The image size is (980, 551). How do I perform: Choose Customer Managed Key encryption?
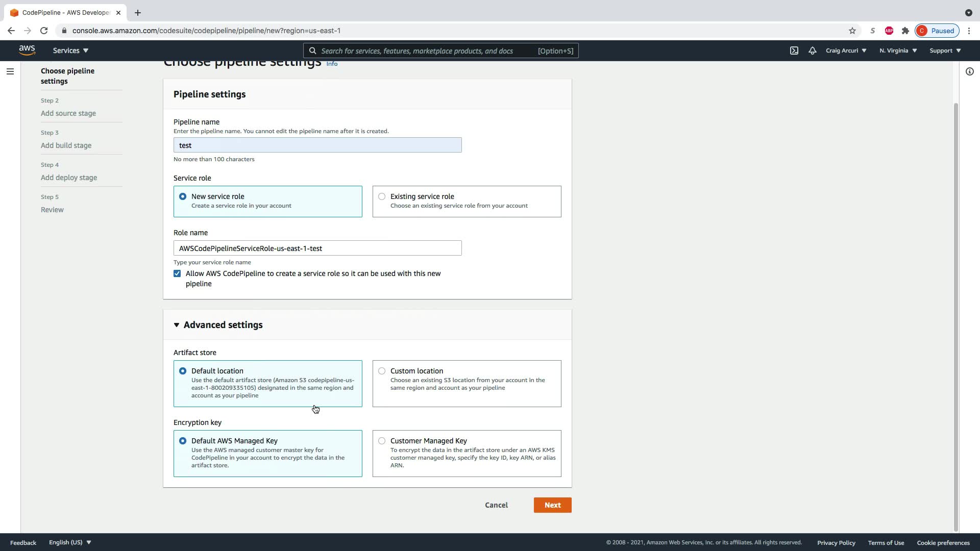[x=382, y=441]
